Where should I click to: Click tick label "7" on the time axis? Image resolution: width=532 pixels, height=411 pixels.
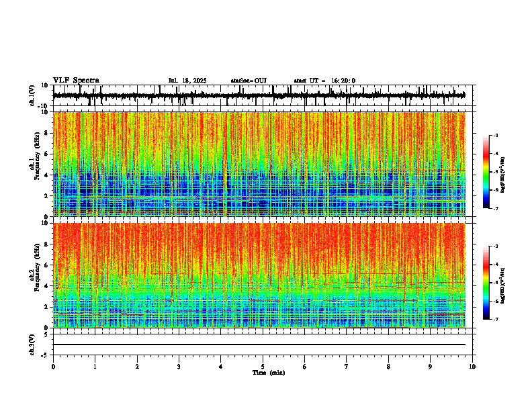(347, 367)
